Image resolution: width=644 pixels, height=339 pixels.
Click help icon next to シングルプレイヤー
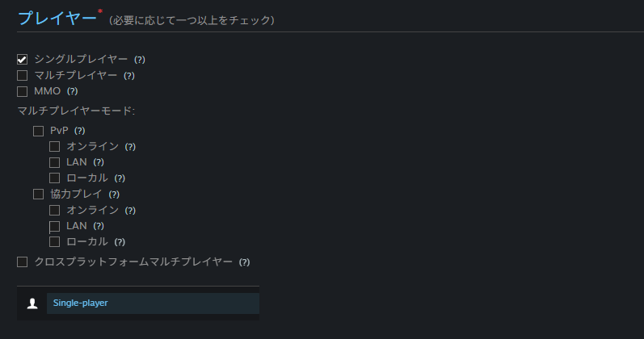coord(140,60)
